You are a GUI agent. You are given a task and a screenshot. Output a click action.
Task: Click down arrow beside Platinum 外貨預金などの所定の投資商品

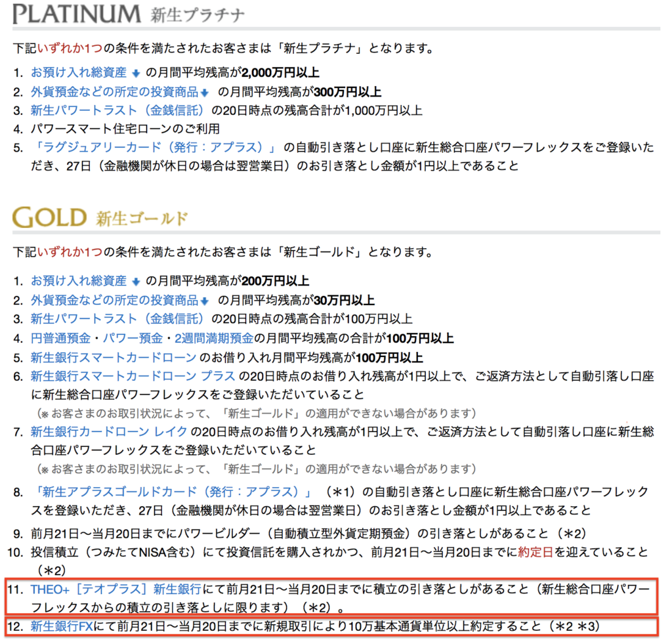tap(204, 93)
